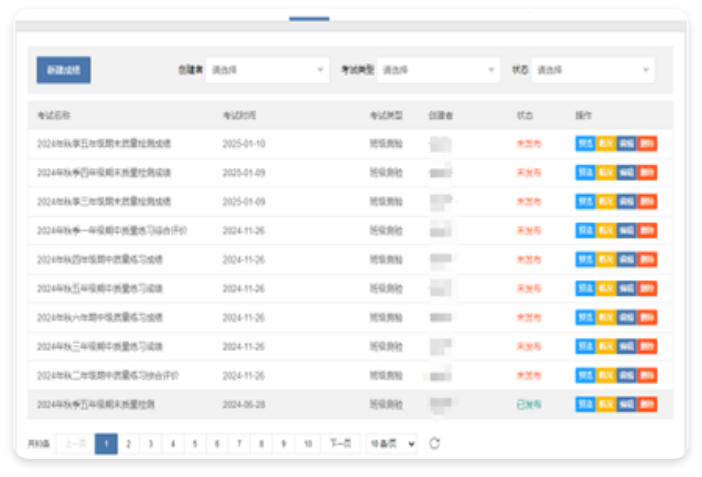Click light blue action button in the 2025-01-10 row

point(585,144)
